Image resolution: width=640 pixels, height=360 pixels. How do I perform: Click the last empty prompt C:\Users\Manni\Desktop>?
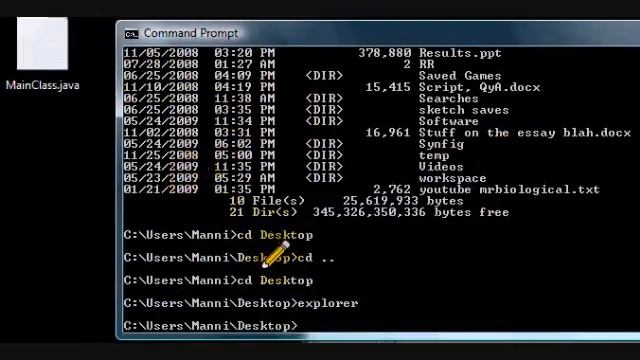211,326
